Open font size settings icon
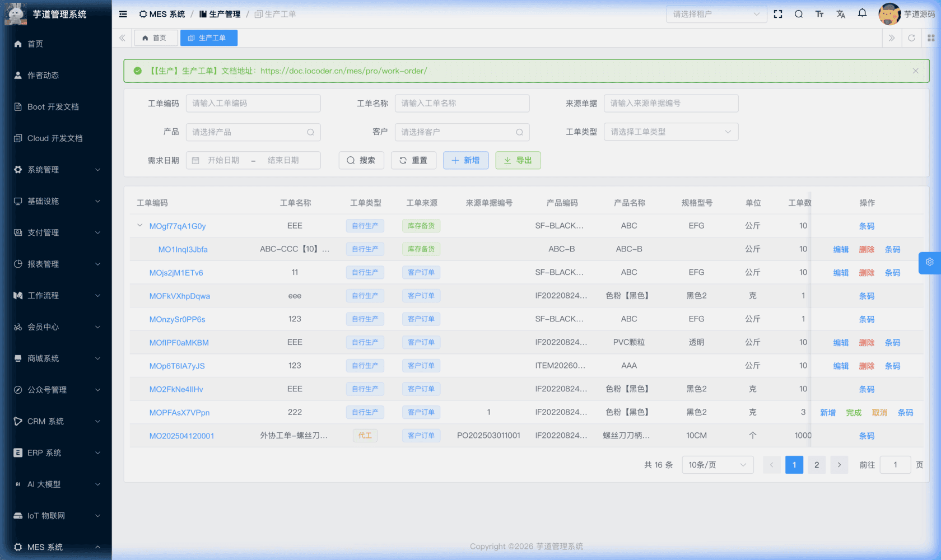Screen dimensions: 941x560 [x=819, y=14]
